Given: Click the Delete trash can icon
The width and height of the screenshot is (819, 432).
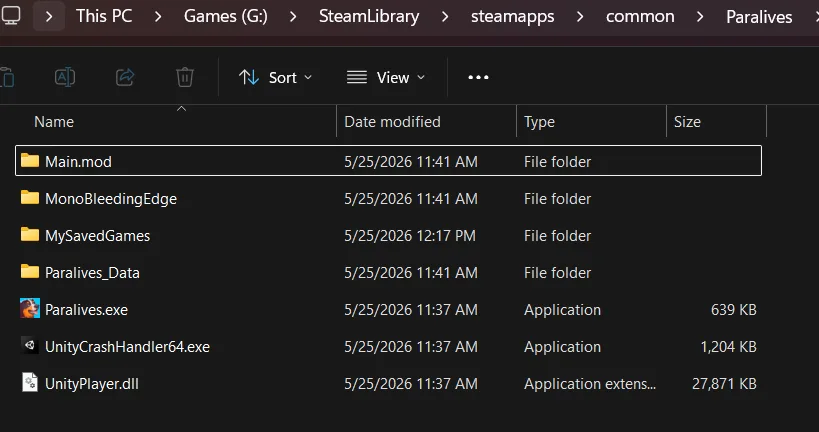Looking at the screenshot, I should [x=185, y=77].
